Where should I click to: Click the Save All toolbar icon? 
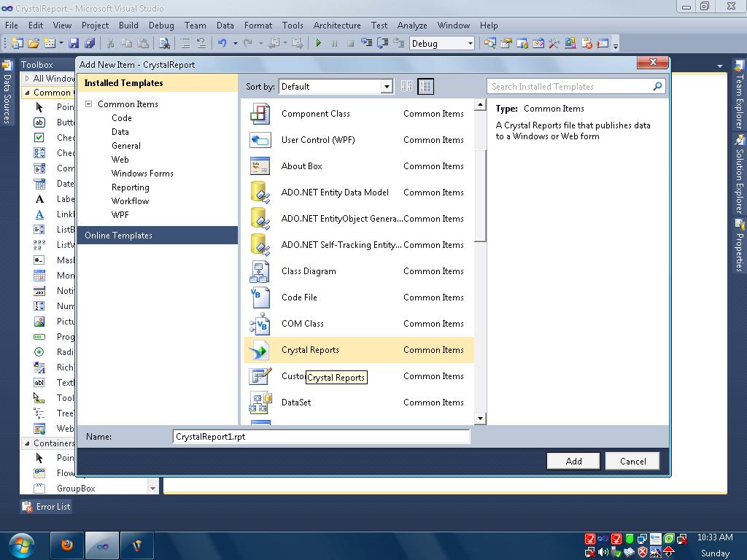pyautogui.click(x=90, y=43)
